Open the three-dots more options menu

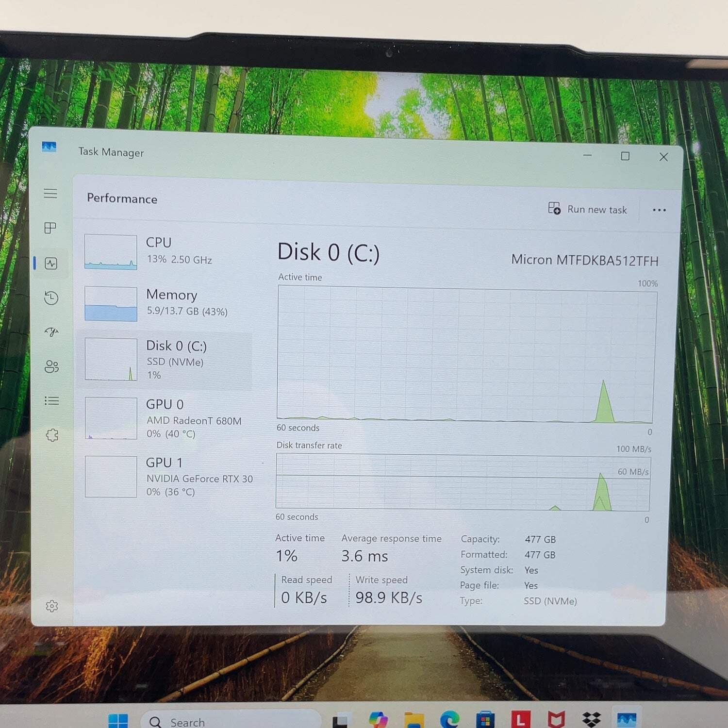[659, 210]
